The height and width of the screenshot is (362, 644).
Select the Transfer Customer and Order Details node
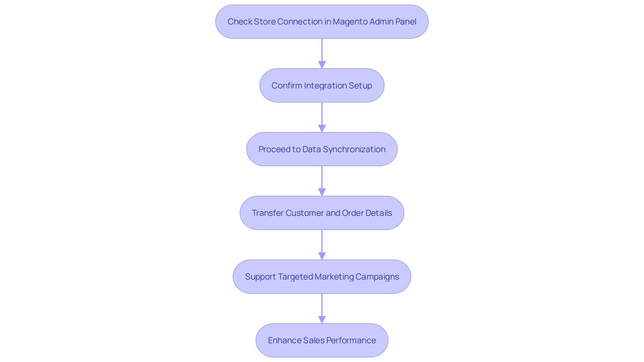tap(322, 213)
